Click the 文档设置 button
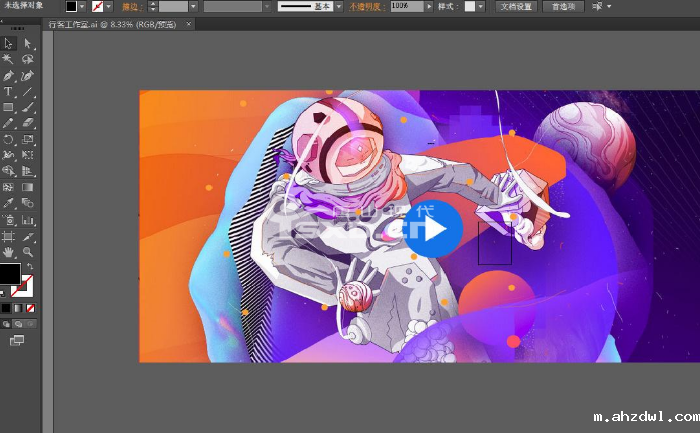The height and width of the screenshot is (433, 700). tap(517, 6)
